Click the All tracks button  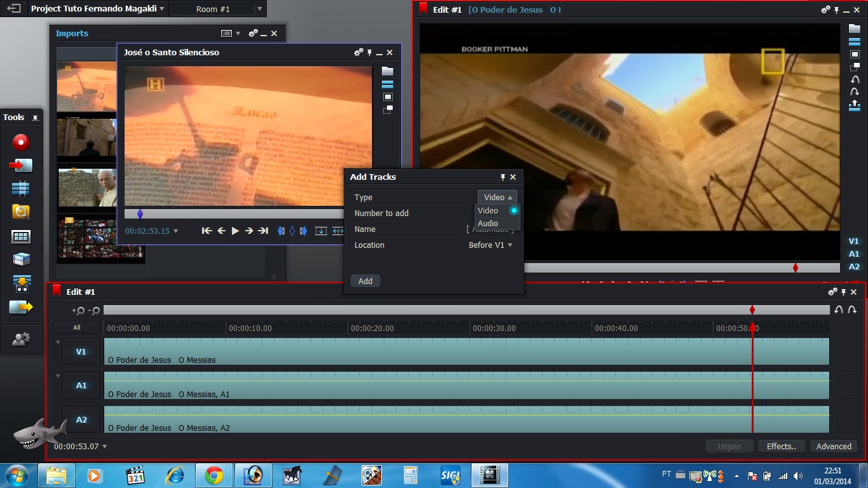click(76, 328)
